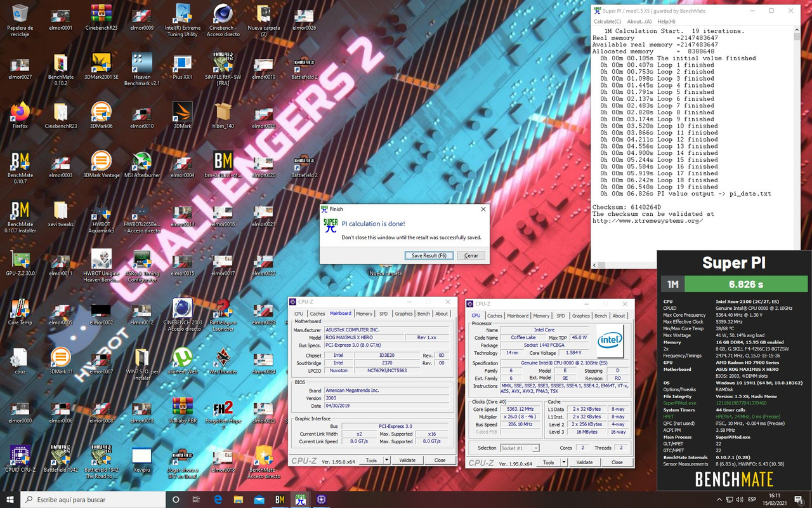Viewport: 812px width, 508px height.
Task: Click the taskbar search box
Action: [93, 500]
